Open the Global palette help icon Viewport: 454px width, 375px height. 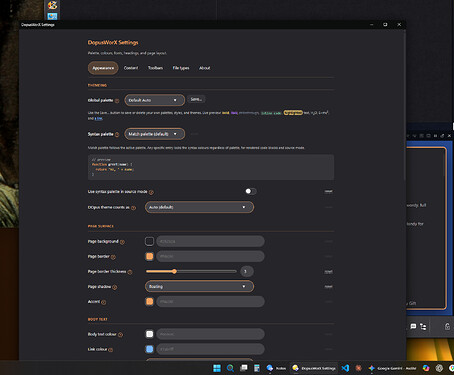117,101
